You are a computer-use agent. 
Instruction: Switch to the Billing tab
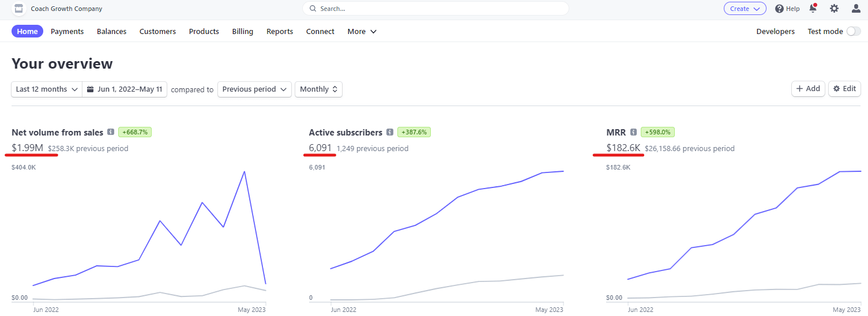(242, 32)
